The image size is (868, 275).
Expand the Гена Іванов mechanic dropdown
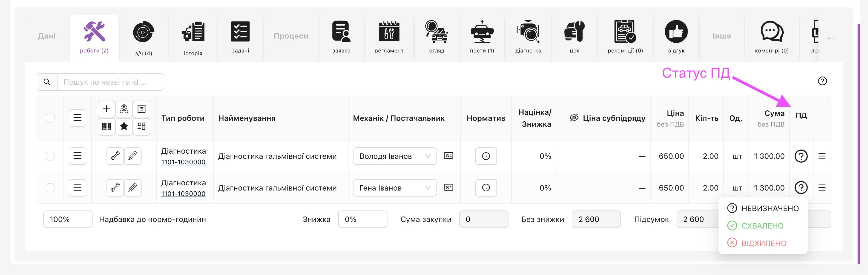point(395,188)
